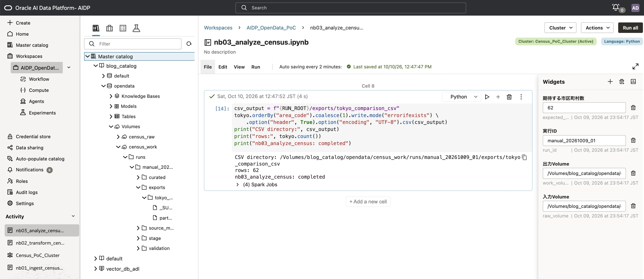The image size is (644, 279).
Task: Open the Edit menu
Action: pos(223,67)
